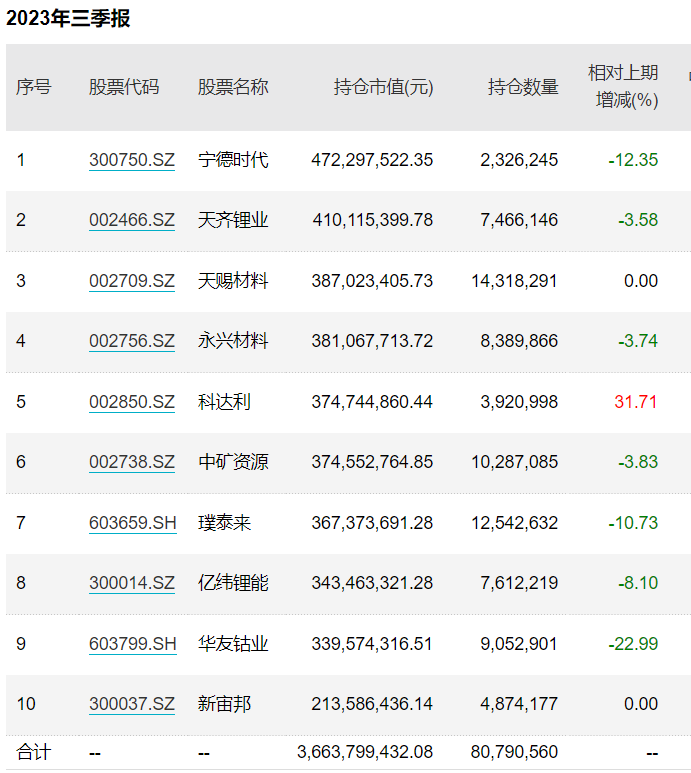Open stock code link 603799.SH
The image size is (691, 773).
point(133,644)
